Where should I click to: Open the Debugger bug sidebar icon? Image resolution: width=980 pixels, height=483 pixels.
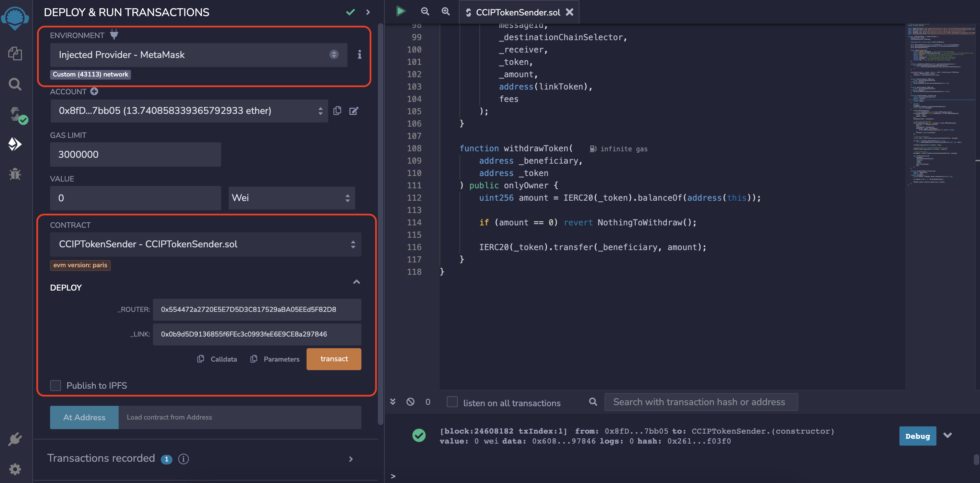tap(15, 174)
